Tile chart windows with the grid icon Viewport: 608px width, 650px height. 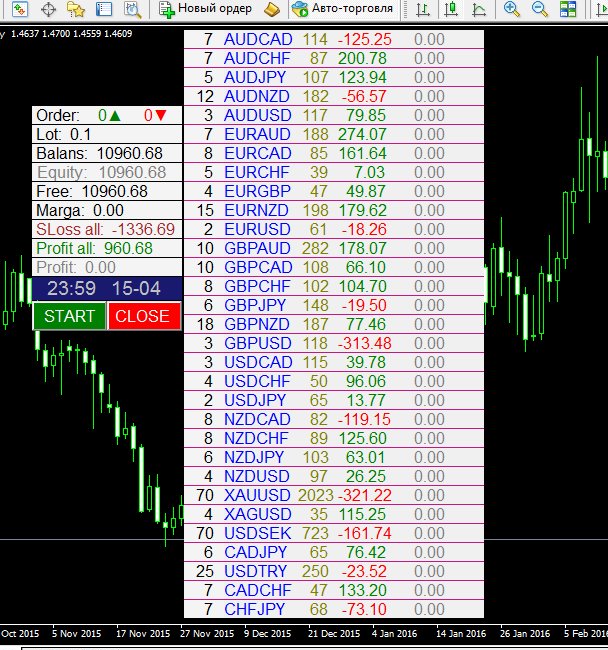click(x=567, y=9)
